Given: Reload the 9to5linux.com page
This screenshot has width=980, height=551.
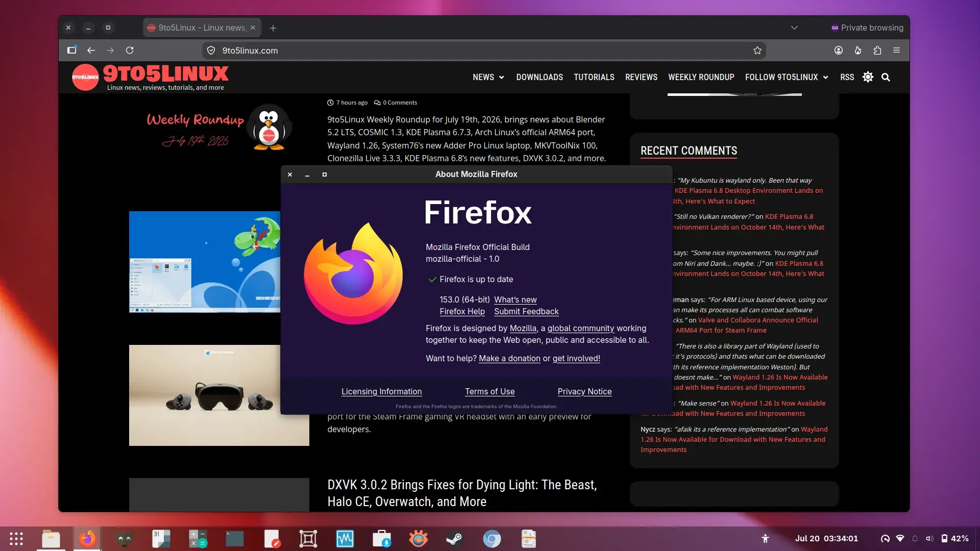Looking at the screenshot, I should click(130, 50).
